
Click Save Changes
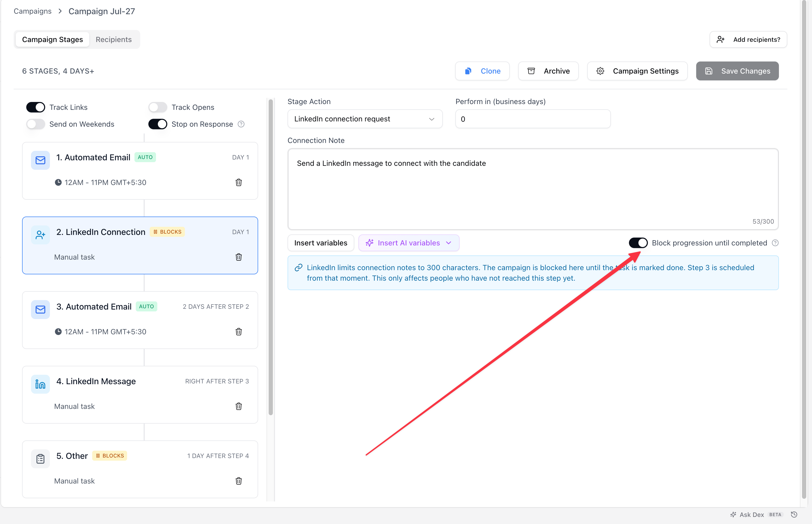tap(737, 71)
